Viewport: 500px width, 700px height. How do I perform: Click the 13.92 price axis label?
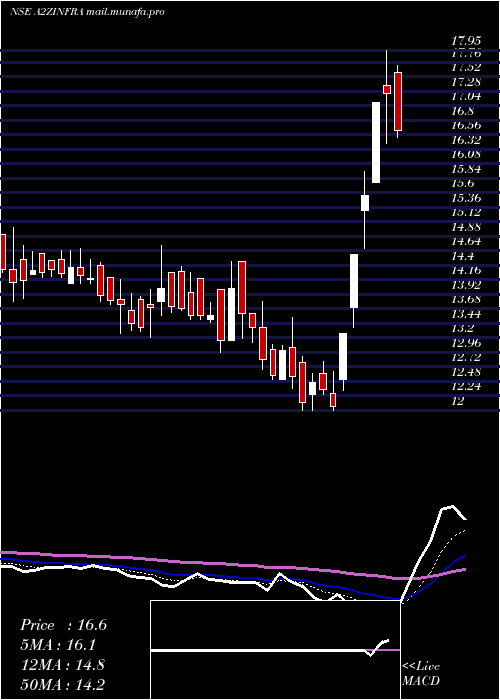467,285
